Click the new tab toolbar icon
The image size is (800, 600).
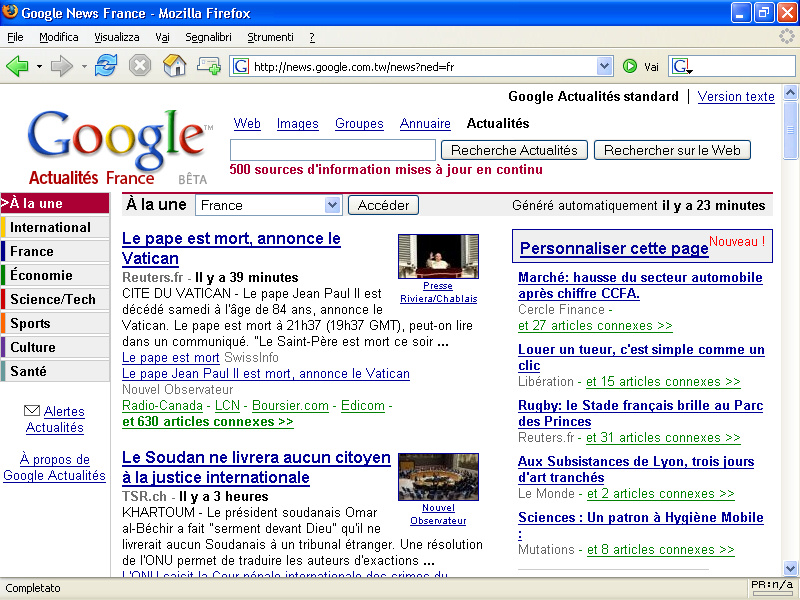(208, 66)
